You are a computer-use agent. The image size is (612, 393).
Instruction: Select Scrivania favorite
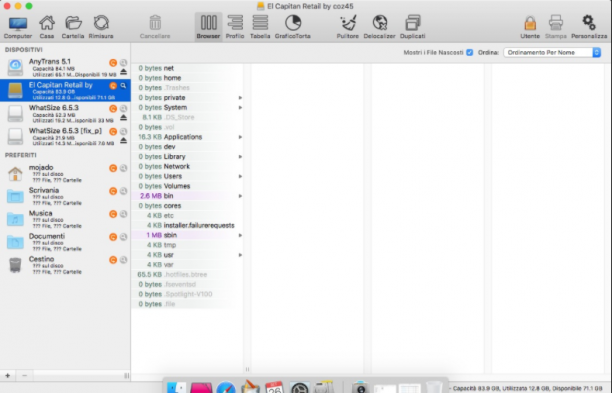[x=65, y=196]
